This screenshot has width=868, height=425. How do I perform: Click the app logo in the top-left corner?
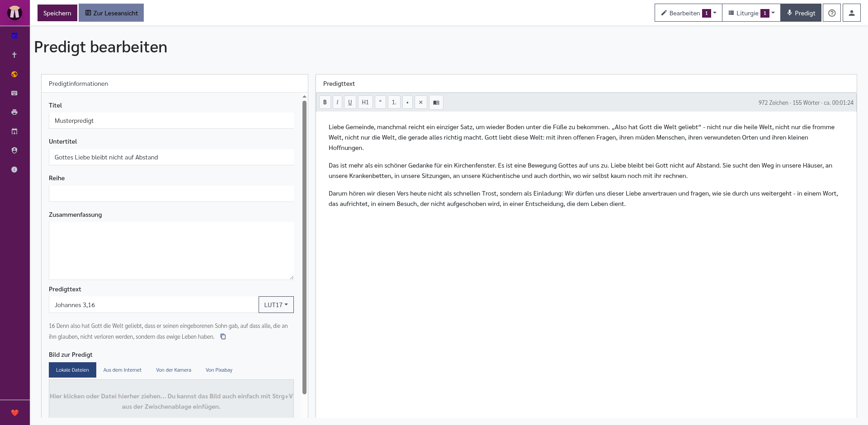click(14, 13)
